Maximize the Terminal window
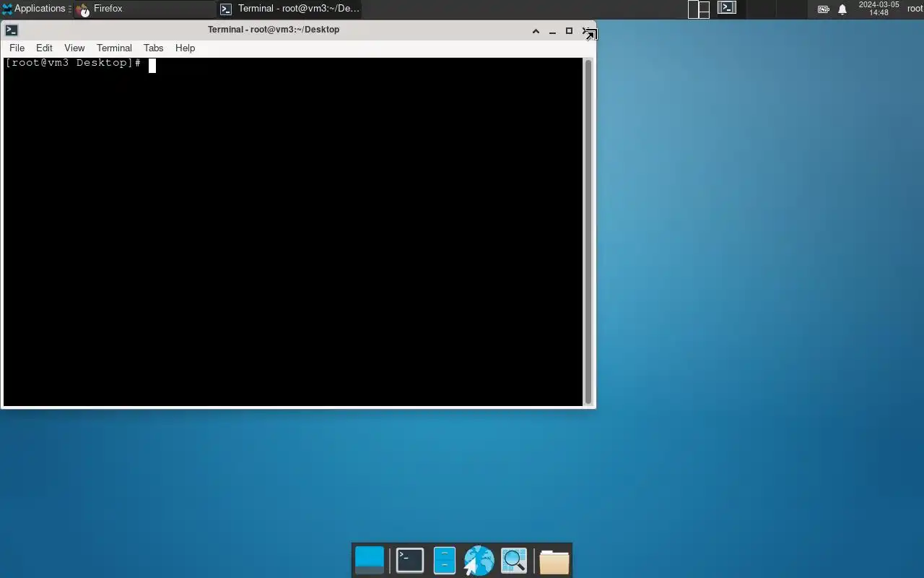This screenshot has height=578, width=924. [x=569, y=30]
